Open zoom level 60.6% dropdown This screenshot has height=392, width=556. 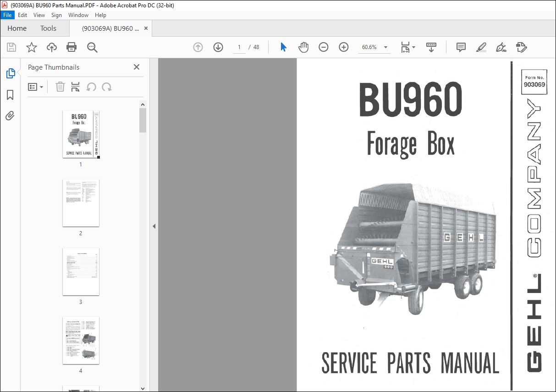click(x=385, y=47)
